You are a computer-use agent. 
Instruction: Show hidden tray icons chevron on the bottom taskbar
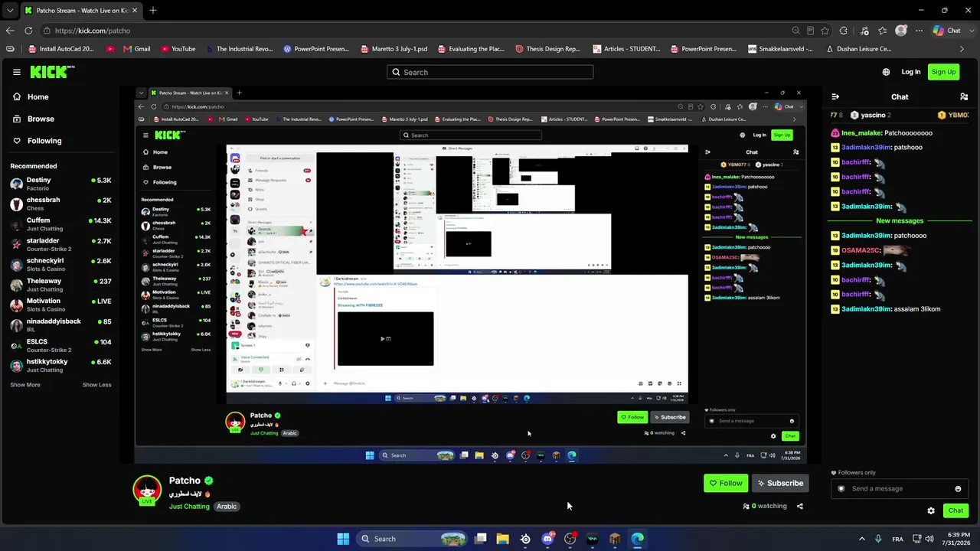[x=861, y=539]
